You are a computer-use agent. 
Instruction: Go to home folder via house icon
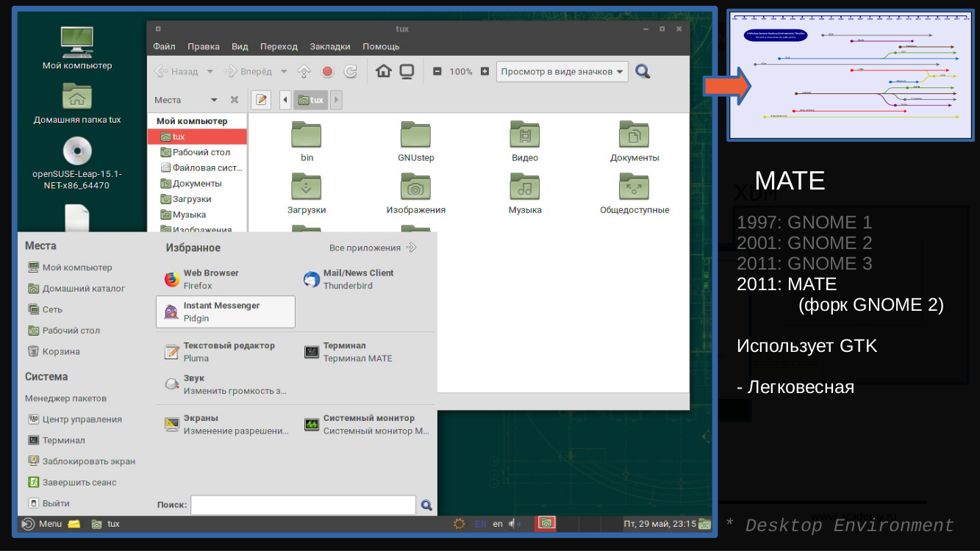coord(383,71)
